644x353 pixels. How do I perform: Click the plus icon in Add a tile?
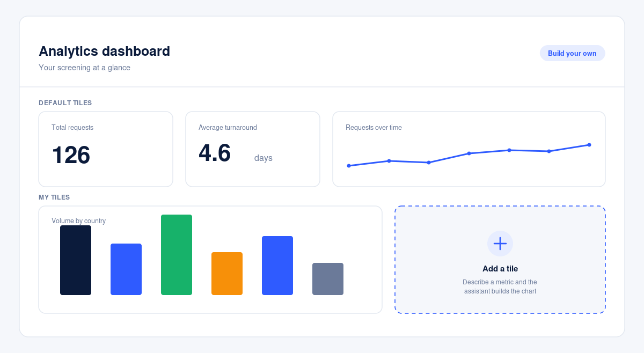tap(500, 244)
